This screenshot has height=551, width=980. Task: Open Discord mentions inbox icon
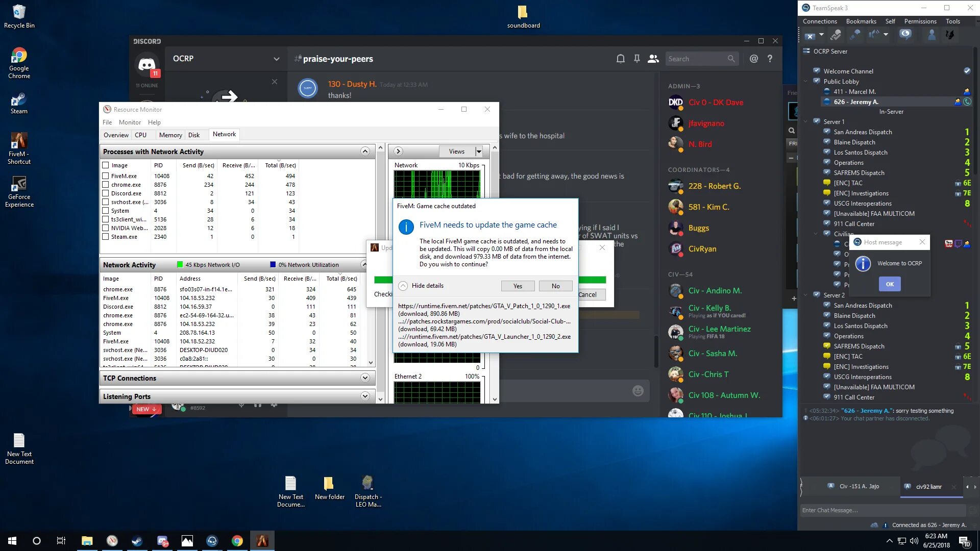(753, 59)
